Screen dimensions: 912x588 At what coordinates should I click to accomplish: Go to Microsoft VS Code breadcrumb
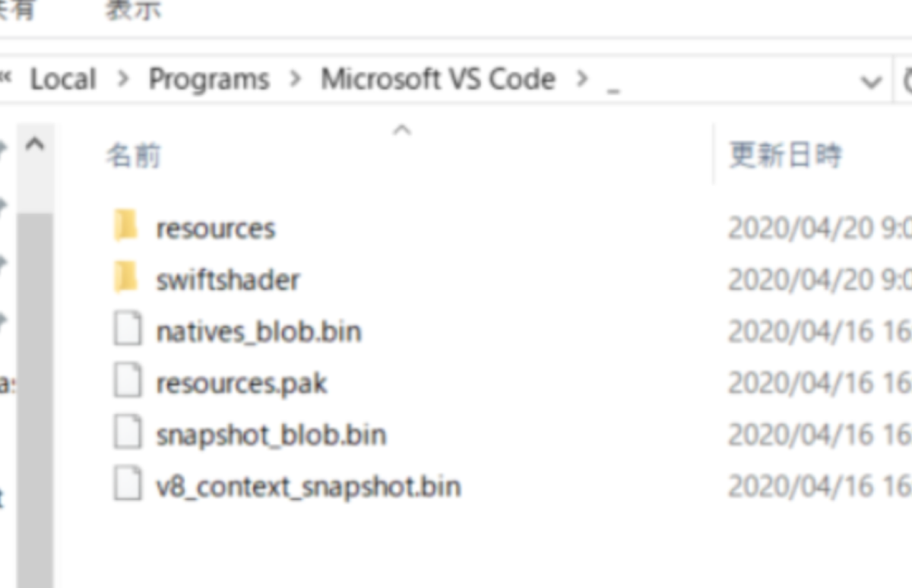438,79
